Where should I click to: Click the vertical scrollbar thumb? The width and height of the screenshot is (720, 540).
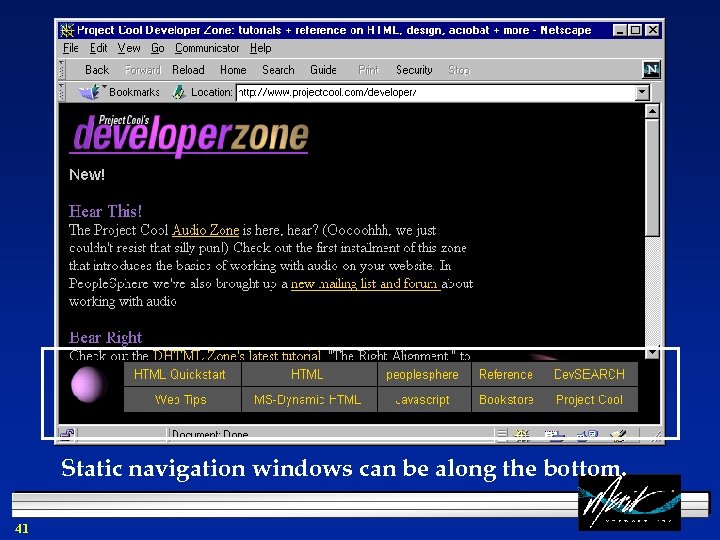tap(652, 178)
